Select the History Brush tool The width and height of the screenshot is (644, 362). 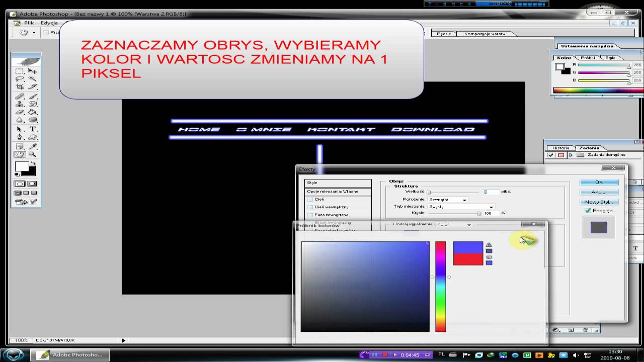point(33,104)
